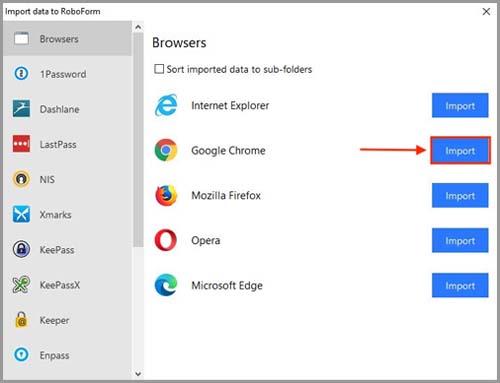Choose the LastPass red icon
The height and width of the screenshot is (383, 500).
coord(21,144)
